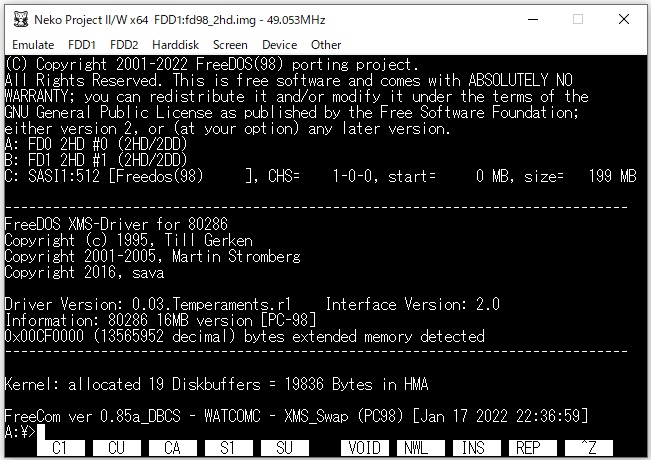Screen dimensions: 651x460
Task: Click the SU function key label
Action: click(285, 448)
